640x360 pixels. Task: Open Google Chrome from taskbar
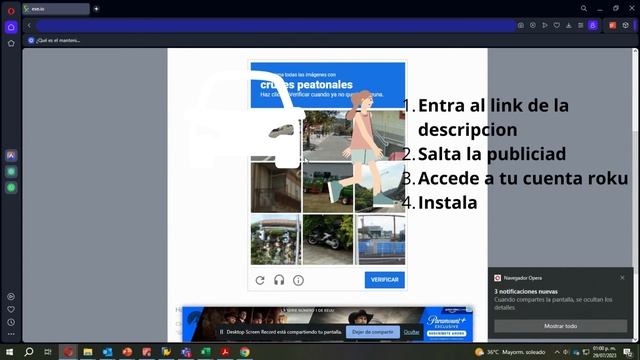[x=245, y=352]
